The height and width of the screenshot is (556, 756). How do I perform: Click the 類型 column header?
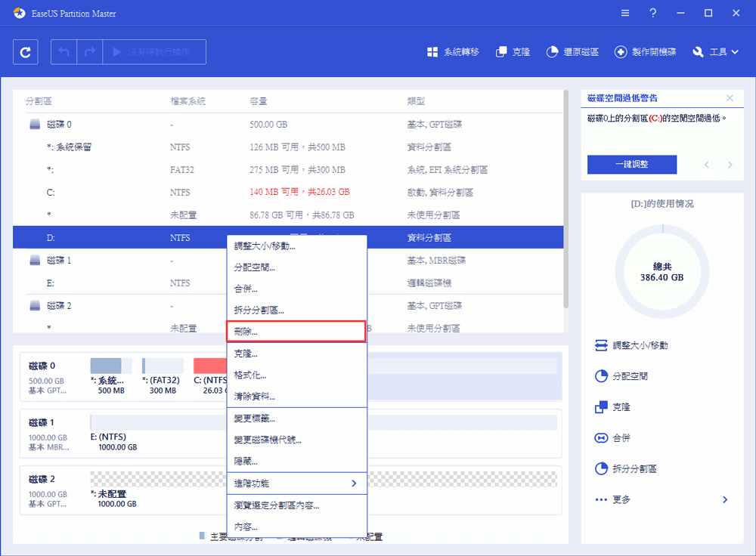coord(416,101)
